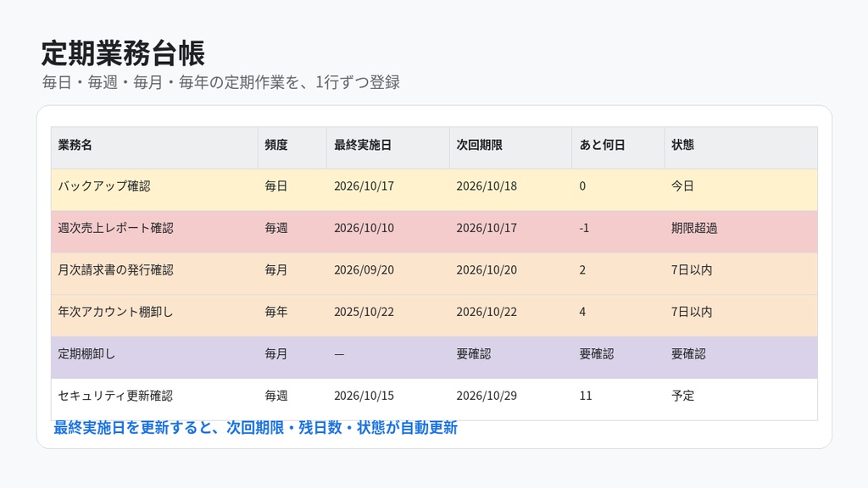
Task: Click the remaining days value 0
Action: (618, 190)
